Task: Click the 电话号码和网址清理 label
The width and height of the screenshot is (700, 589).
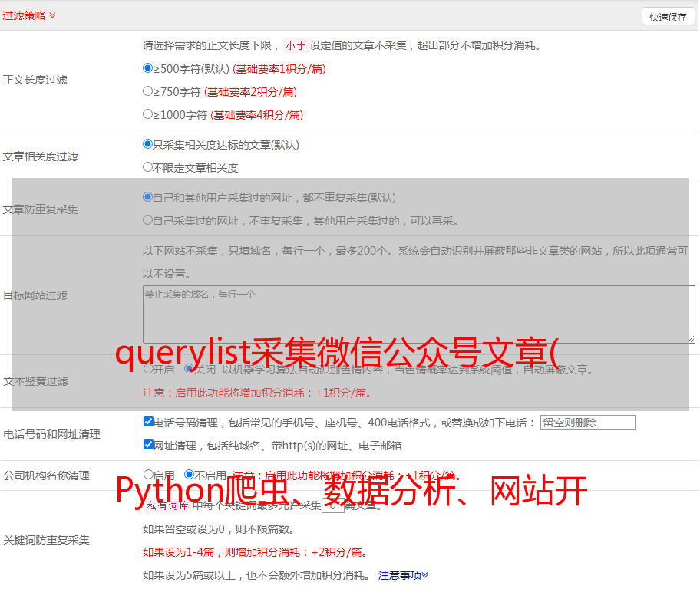Action: [x=51, y=434]
